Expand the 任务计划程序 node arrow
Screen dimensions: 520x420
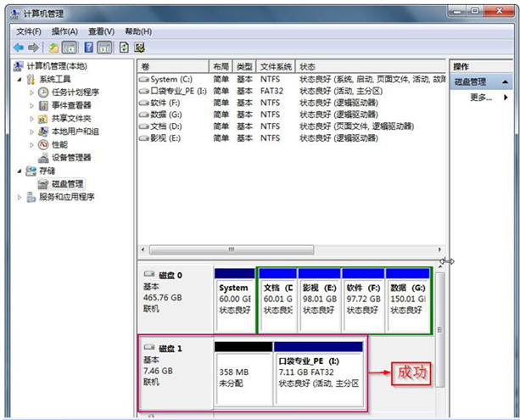pyautogui.click(x=32, y=93)
